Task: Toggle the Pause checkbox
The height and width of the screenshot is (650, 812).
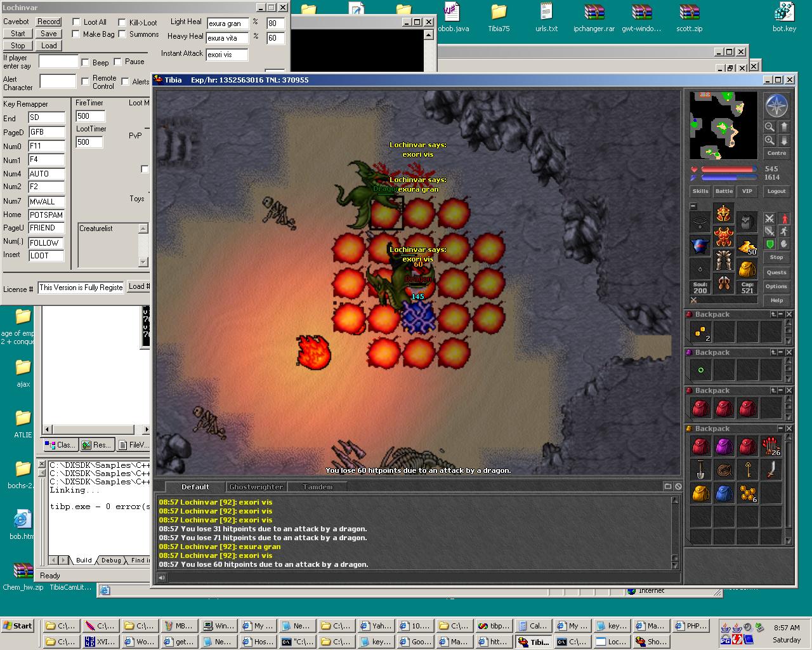Action: [117, 62]
